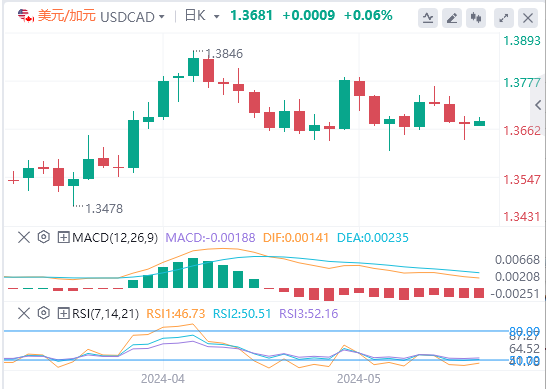Remove the MACD indicator
Image resolution: width=546 pixels, height=389 pixels.
point(24,238)
